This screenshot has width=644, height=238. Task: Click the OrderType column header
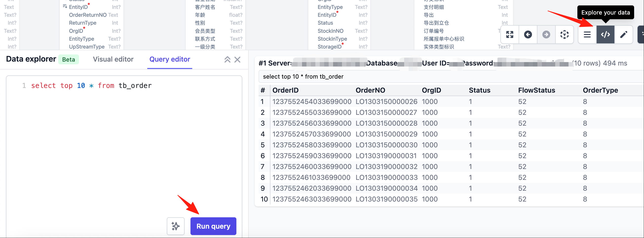point(600,90)
